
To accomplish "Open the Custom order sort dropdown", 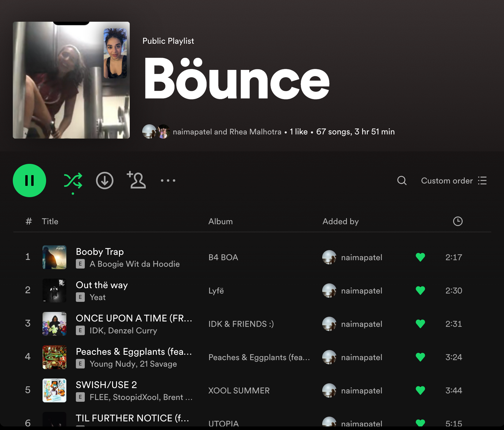I will (x=454, y=181).
